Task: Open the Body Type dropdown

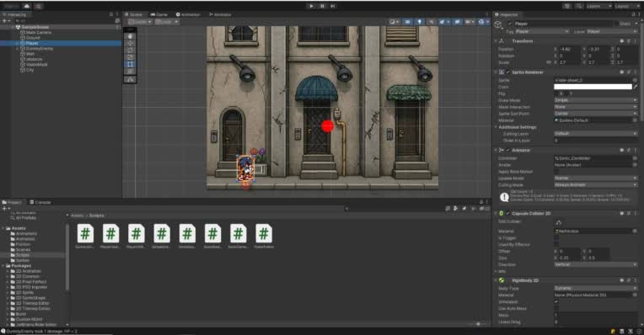Action: pyautogui.click(x=596, y=288)
